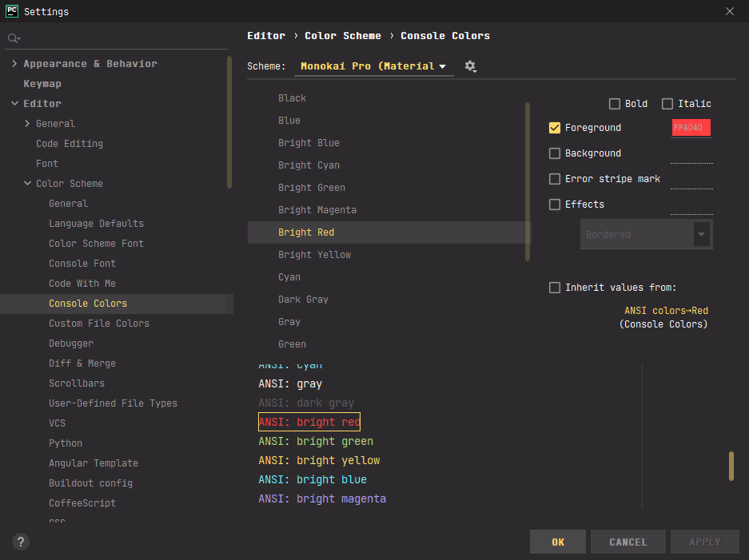This screenshot has height=560, width=749.
Task: Follow the ANSI colors→Red link
Action: click(666, 311)
